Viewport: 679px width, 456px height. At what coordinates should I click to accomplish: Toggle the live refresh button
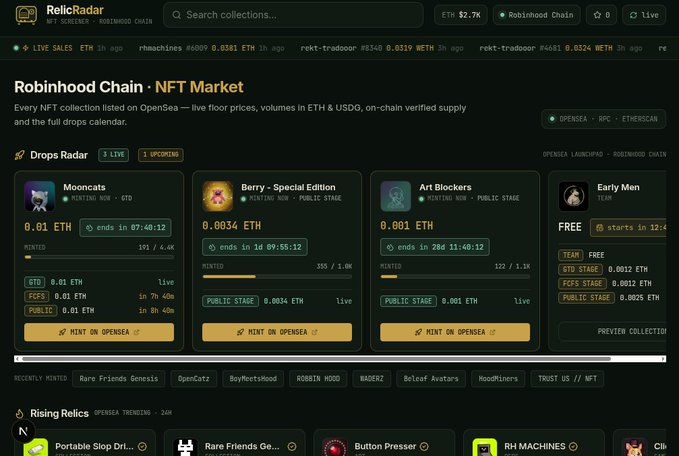point(644,15)
